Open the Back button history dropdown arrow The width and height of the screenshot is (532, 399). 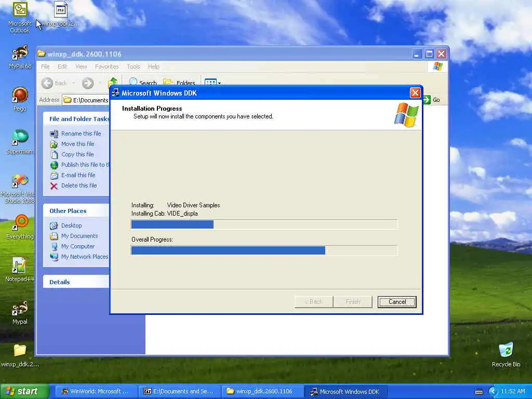73,83
